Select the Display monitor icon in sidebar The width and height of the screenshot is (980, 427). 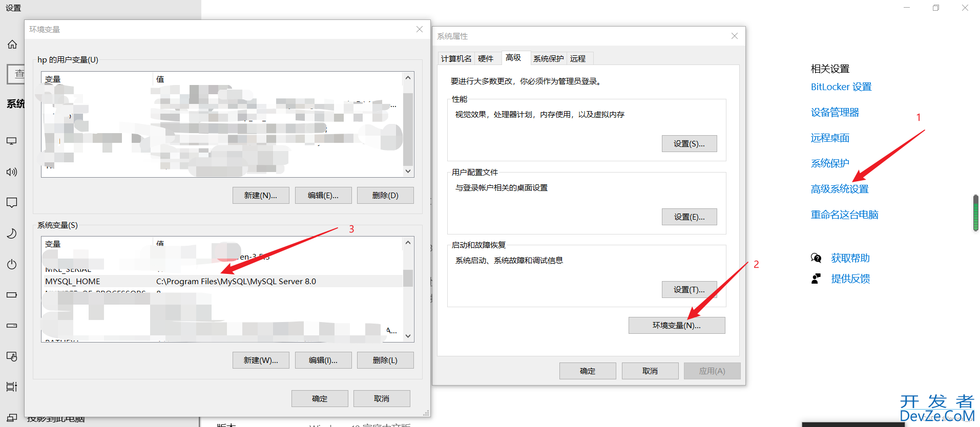click(12, 141)
